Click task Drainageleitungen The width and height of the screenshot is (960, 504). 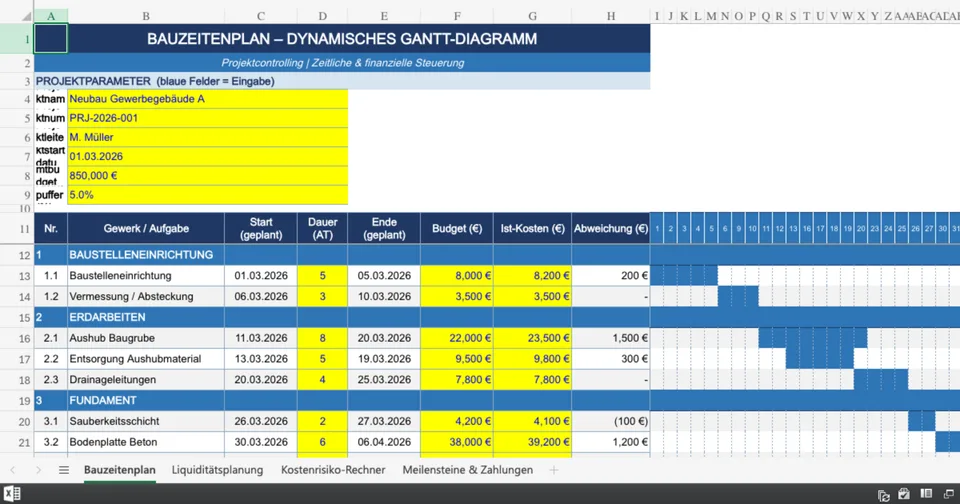(x=146, y=380)
